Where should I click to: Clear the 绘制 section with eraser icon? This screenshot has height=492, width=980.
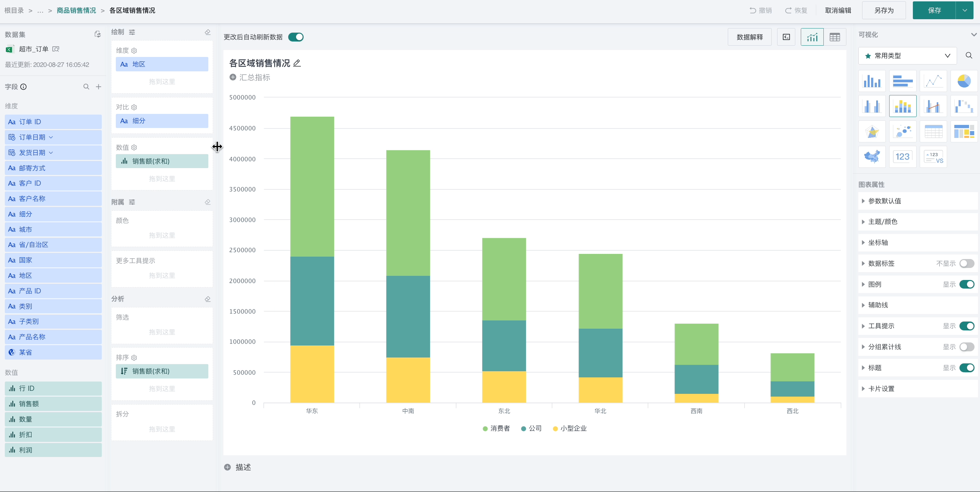207,32
